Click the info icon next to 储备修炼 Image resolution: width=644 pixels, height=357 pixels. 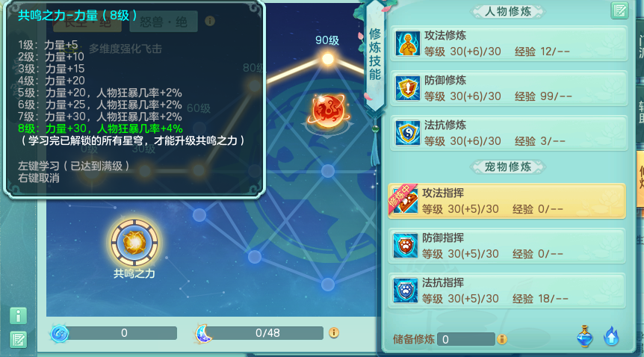tap(502, 339)
